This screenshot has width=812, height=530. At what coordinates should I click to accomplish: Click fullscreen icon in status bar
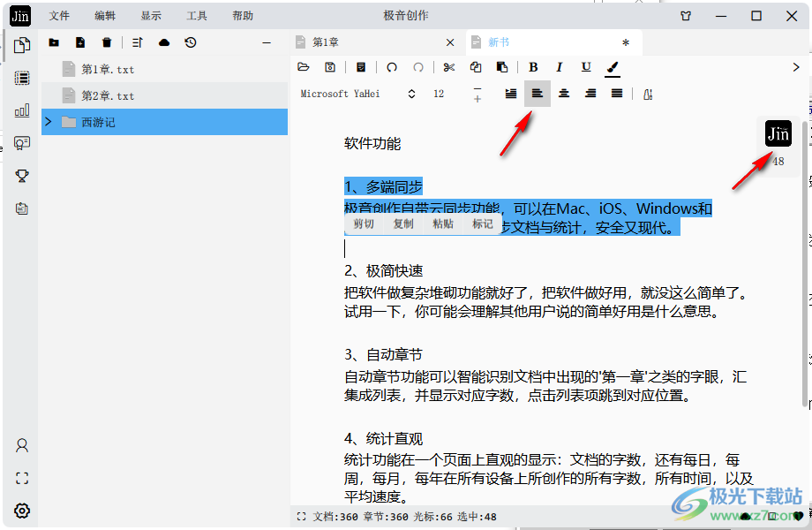pyautogui.click(x=301, y=517)
